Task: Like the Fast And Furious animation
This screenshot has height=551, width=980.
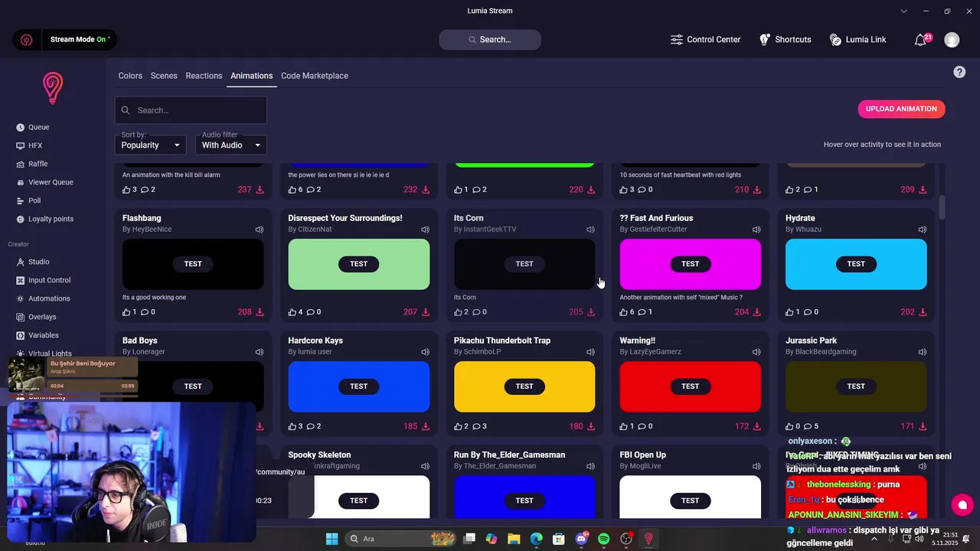Action: coord(624,311)
